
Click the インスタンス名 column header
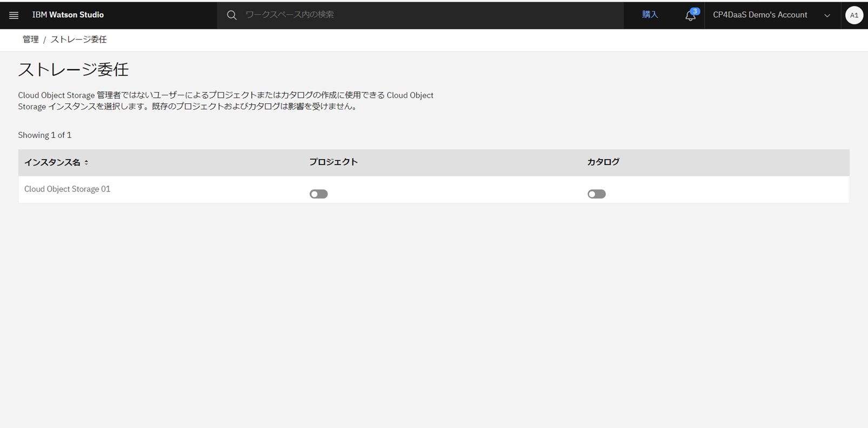pyautogui.click(x=52, y=162)
